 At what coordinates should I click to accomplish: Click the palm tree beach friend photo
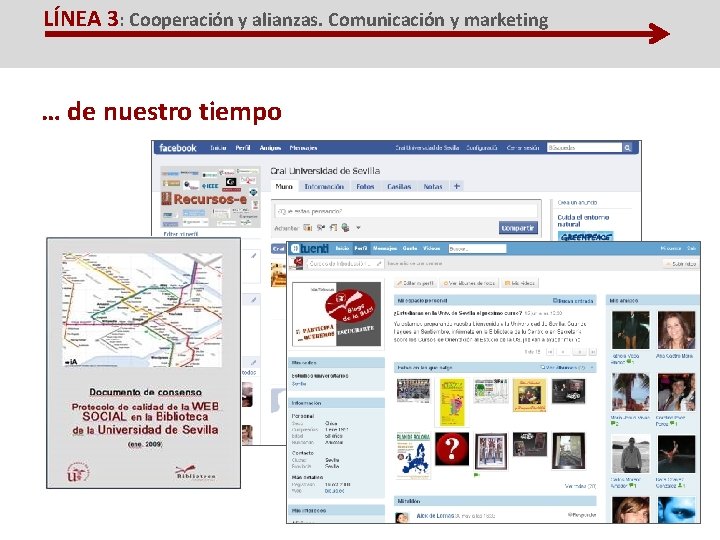pyautogui.click(x=630, y=392)
